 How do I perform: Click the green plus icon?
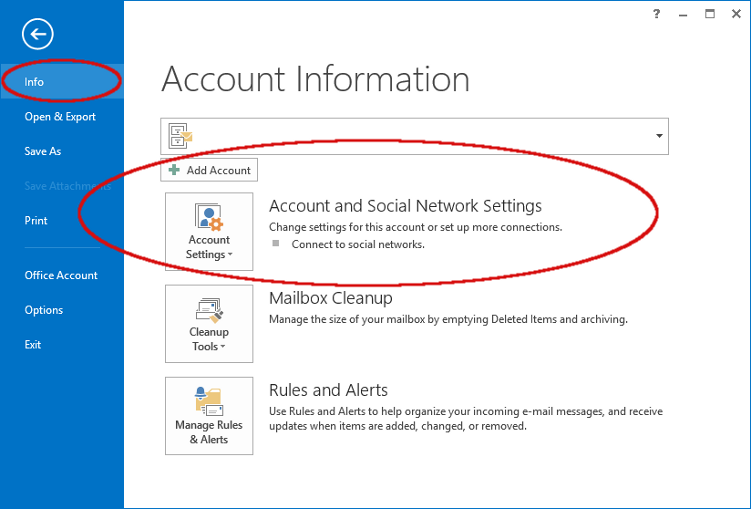click(x=174, y=170)
